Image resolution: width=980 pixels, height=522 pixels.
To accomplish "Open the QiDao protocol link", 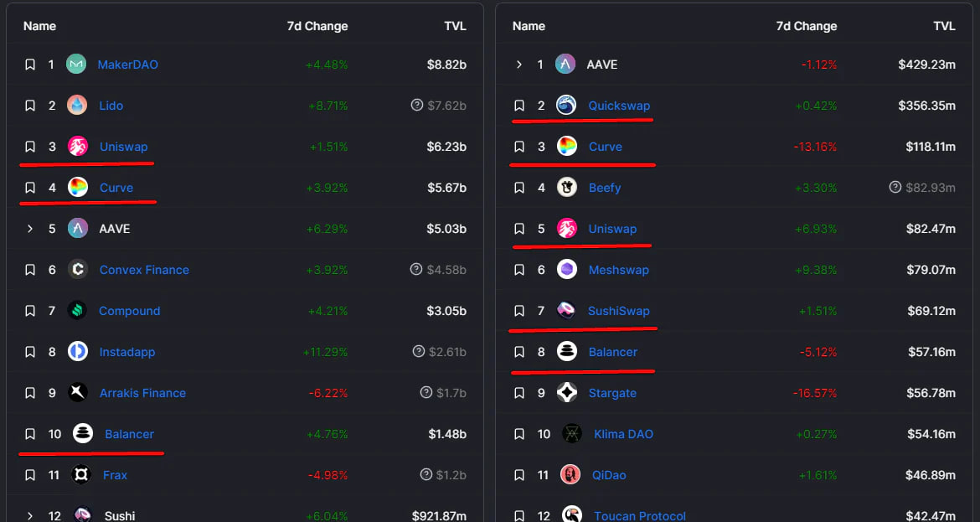I will (x=609, y=475).
